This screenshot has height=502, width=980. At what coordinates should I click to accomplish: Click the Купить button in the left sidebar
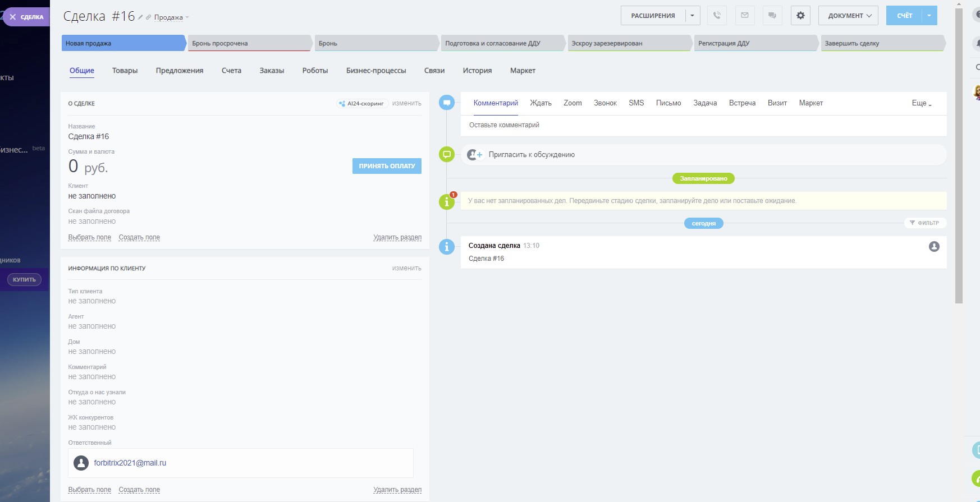pyautogui.click(x=24, y=279)
